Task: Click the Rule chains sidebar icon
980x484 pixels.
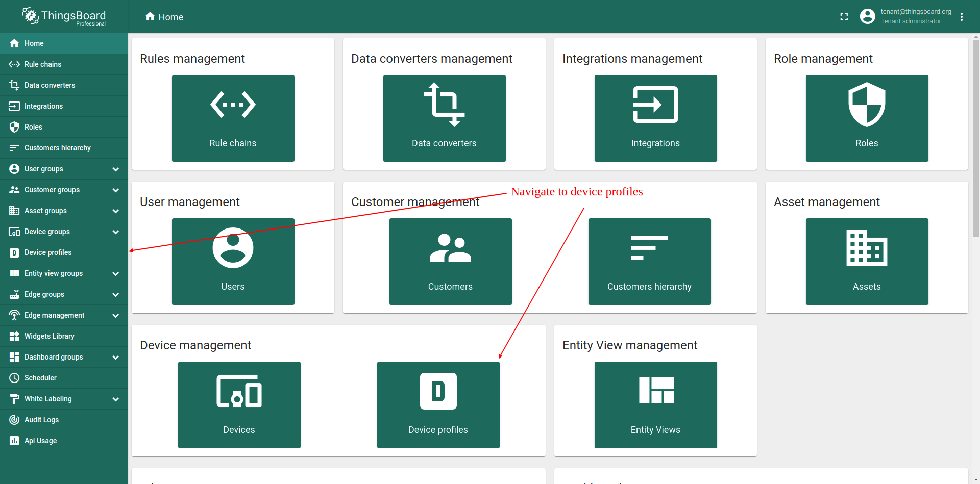Action: click(14, 64)
